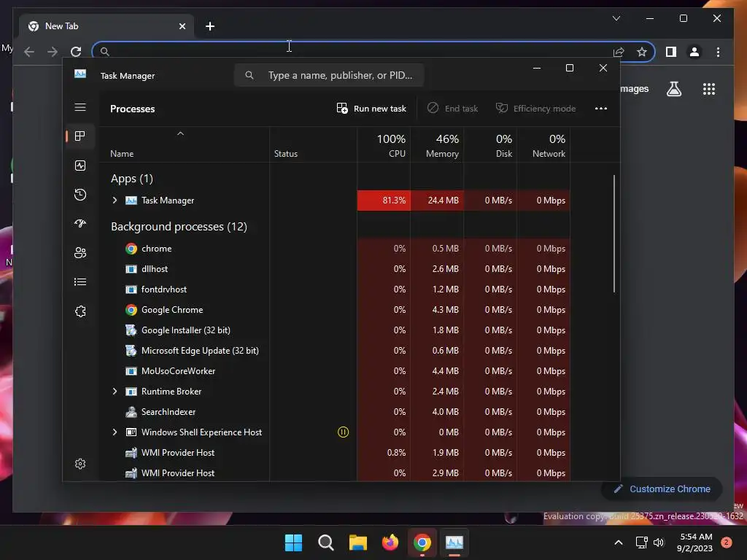Open the more options ellipsis in Task Manager
The image size is (747, 560).
point(601,109)
